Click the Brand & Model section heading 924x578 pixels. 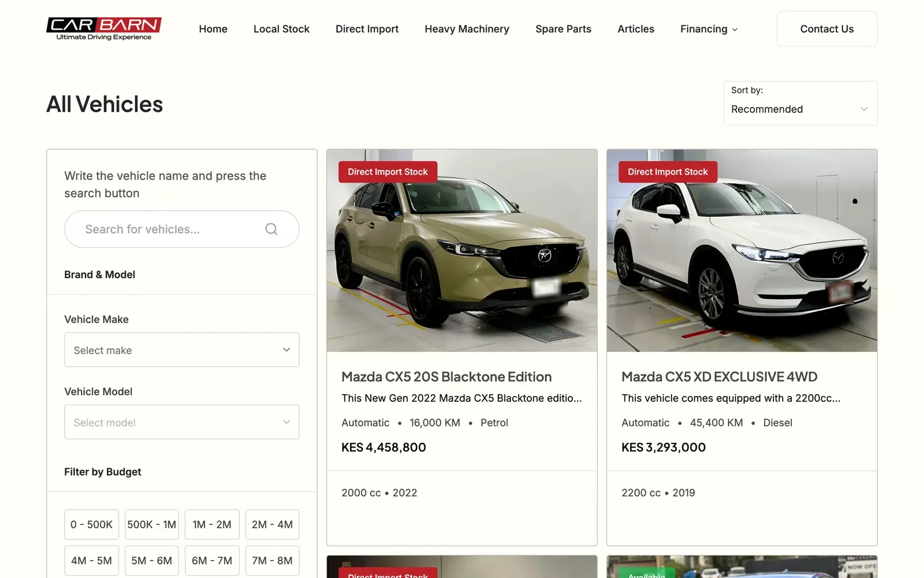99,275
